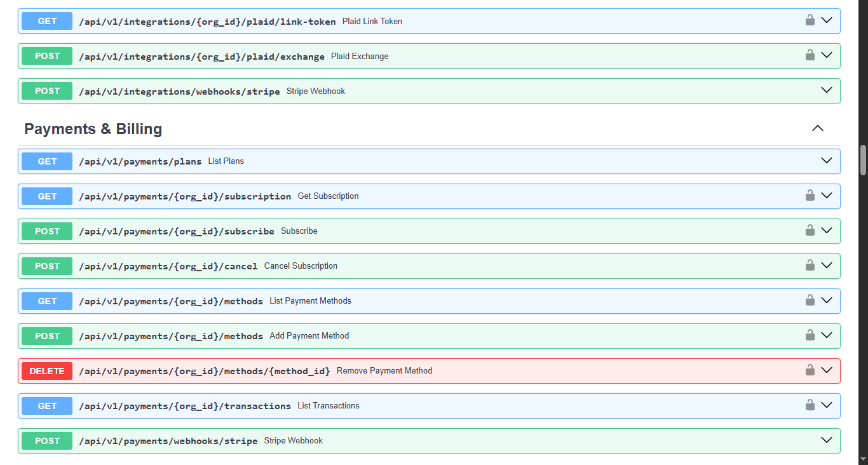Click POST badge for cancel endpoint
The width and height of the screenshot is (868, 465).
coord(47,266)
